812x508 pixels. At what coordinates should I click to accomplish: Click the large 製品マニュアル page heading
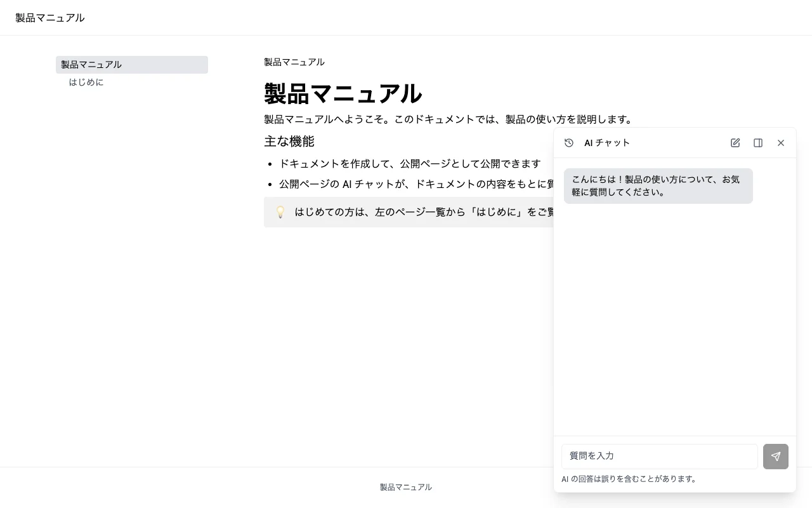tap(343, 94)
